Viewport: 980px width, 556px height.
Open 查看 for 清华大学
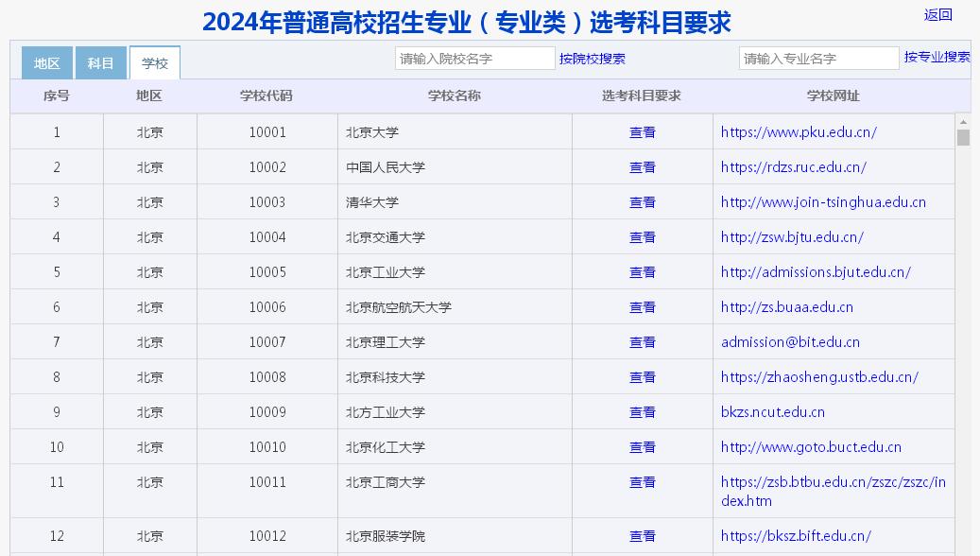click(642, 202)
